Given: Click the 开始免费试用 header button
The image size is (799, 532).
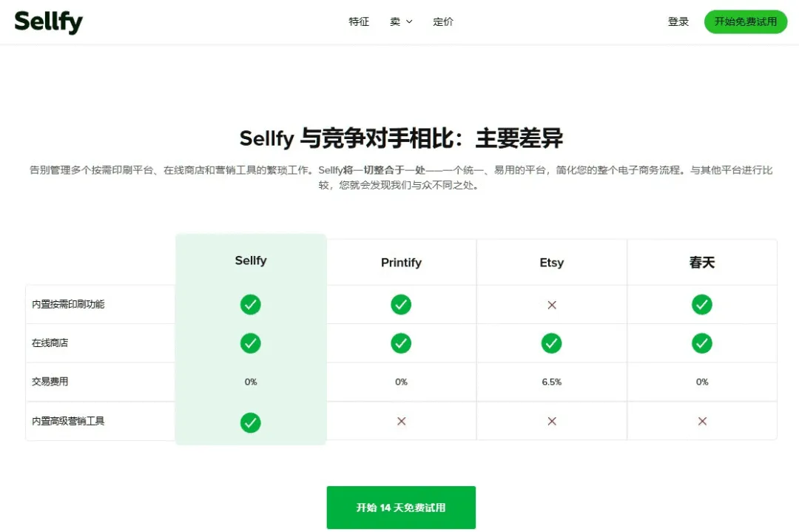Looking at the screenshot, I should click(x=746, y=22).
